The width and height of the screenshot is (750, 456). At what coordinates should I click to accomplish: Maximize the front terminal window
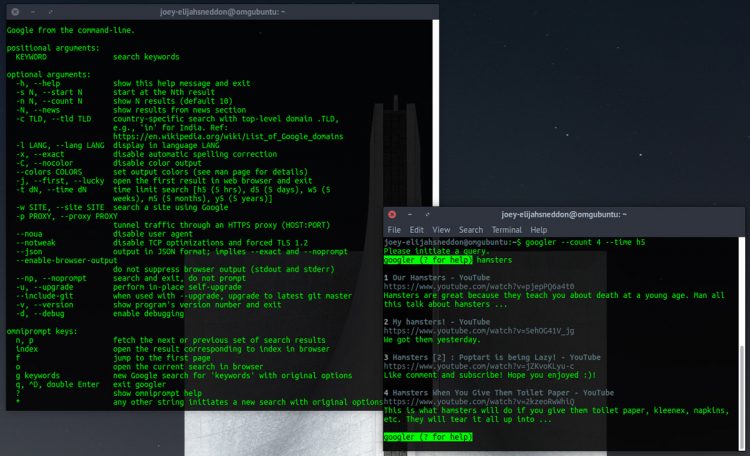tap(427, 214)
